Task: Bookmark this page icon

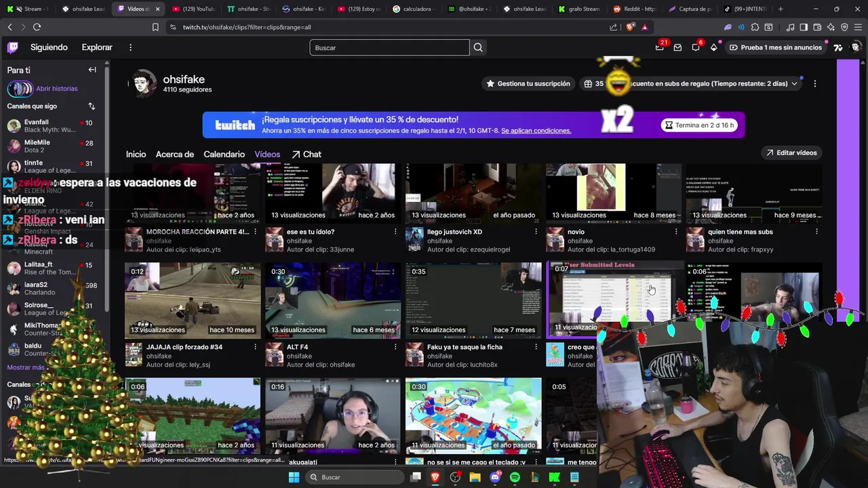Action: click(155, 27)
